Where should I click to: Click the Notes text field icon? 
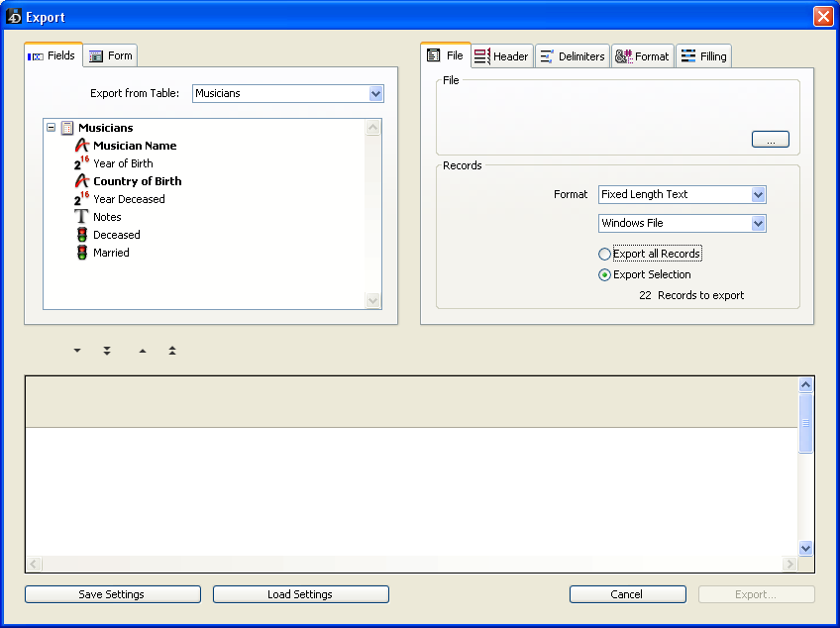(x=82, y=217)
